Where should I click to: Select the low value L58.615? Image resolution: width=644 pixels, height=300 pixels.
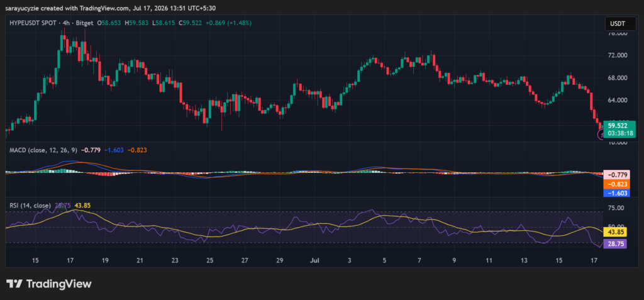(x=164, y=23)
